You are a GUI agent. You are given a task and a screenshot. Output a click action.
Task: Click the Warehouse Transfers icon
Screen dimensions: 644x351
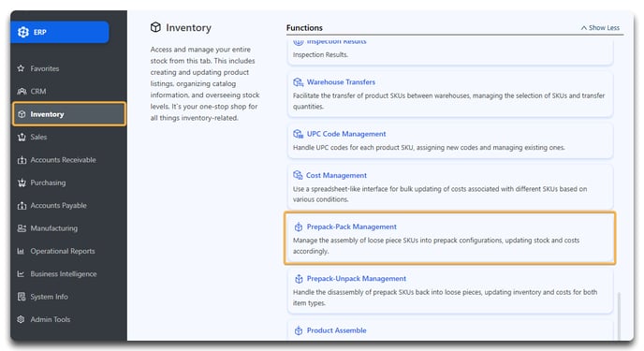pyautogui.click(x=299, y=82)
